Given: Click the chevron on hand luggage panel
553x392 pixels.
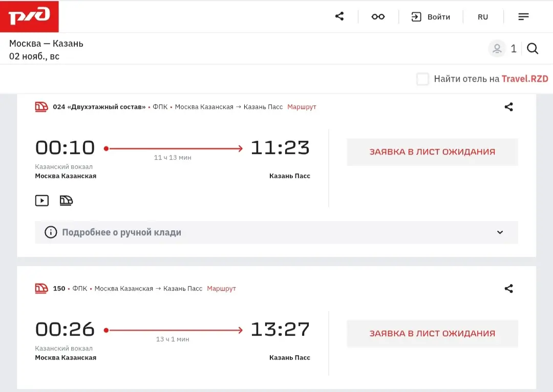Looking at the screenshot, I should (x=500, y=232).
